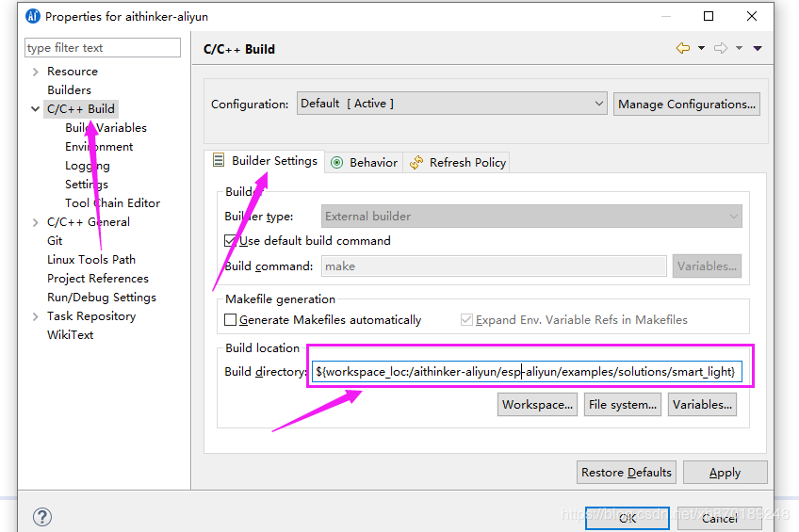
Task: Select Run/Debug Settings in the tree
Action: pyautogui.click(x=102, y=298)
